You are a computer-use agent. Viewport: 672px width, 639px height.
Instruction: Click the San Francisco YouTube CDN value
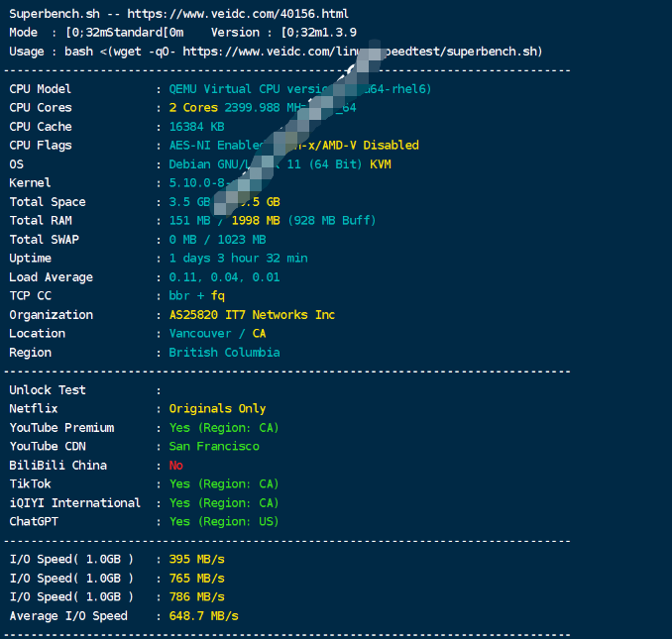pyautogui.click(x=214, y=447)
